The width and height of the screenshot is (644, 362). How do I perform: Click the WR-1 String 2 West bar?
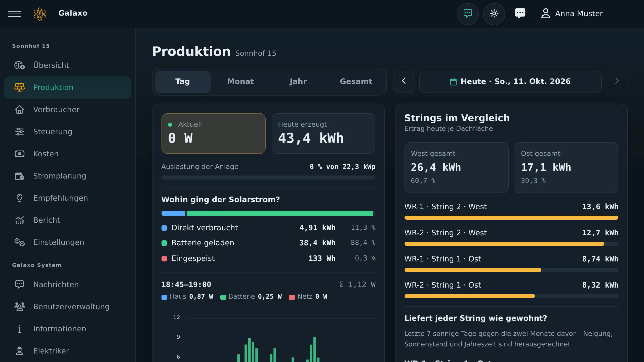pyautogui.click(x=511, y=218)
